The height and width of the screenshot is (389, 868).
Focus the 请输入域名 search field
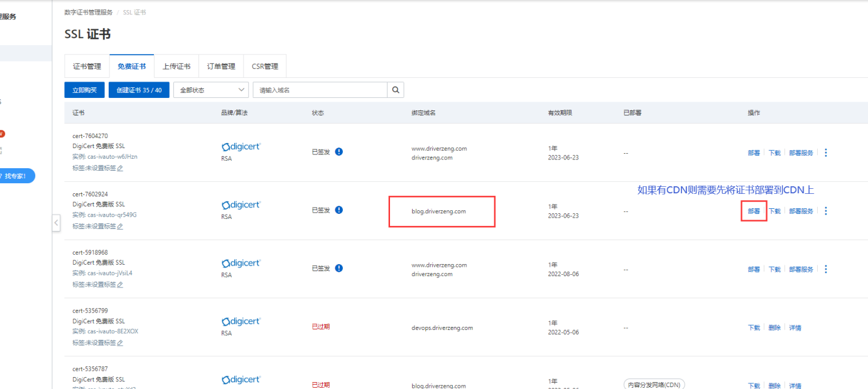pos(320,90)
